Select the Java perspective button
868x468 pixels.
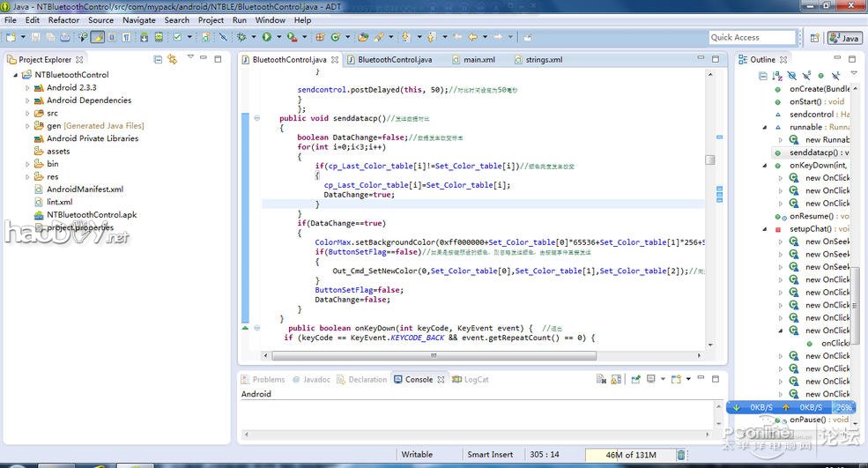point(844,38)
